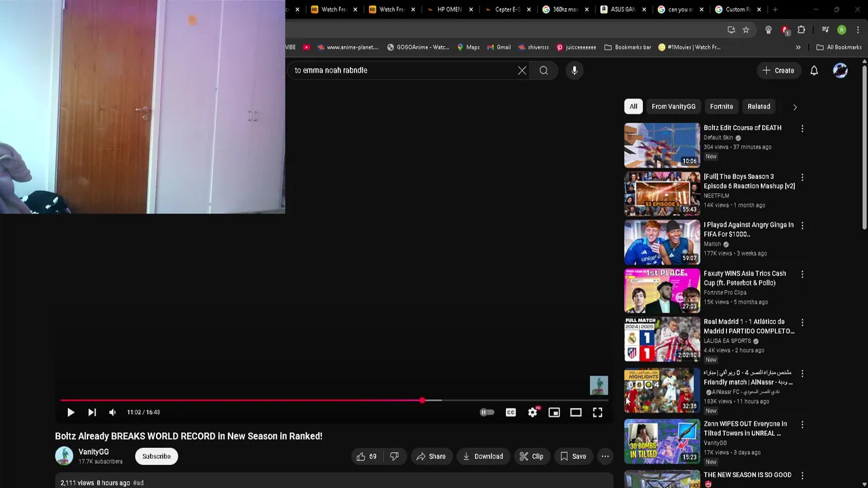Open media control icon in toolbar
The image size is (868, 488).
point(825,30)
